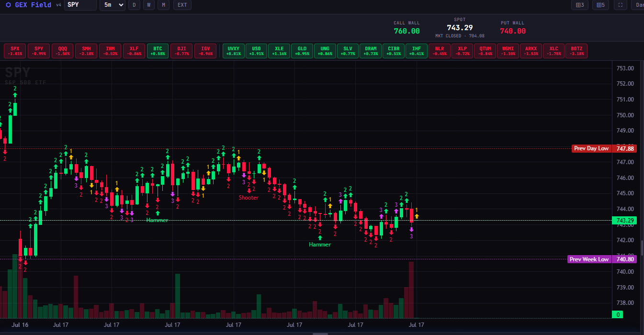Viewport: 644px width, 335px height.
Task: Open the IHF ticker chip
Action: click(x=417, y=51)
